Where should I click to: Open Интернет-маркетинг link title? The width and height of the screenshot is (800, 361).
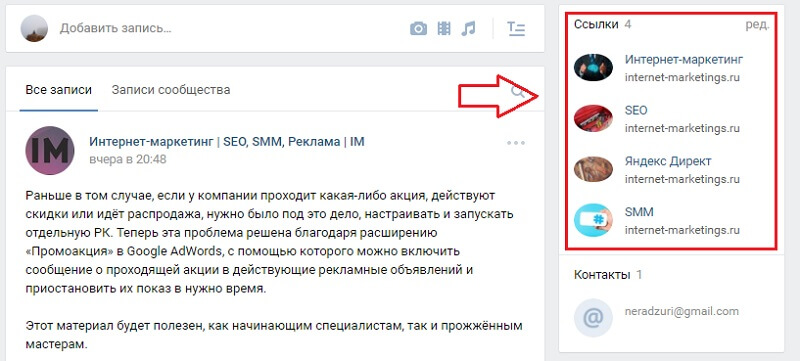pyautogui.click(x=684, y=59)
